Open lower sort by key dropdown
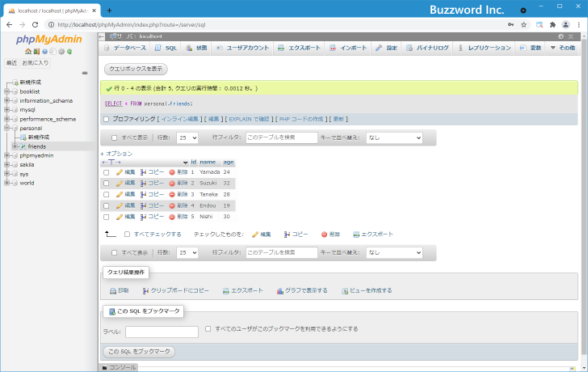 tap(394, 252)
